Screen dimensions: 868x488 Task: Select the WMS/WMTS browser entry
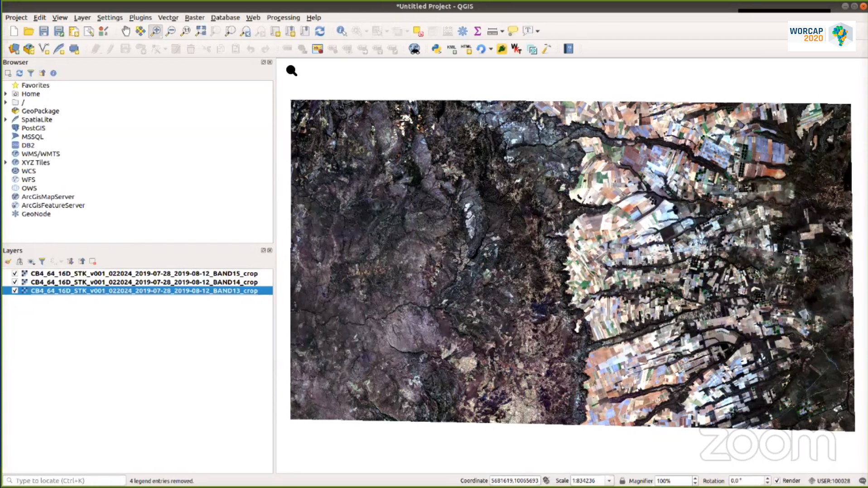tap(40, 154)
